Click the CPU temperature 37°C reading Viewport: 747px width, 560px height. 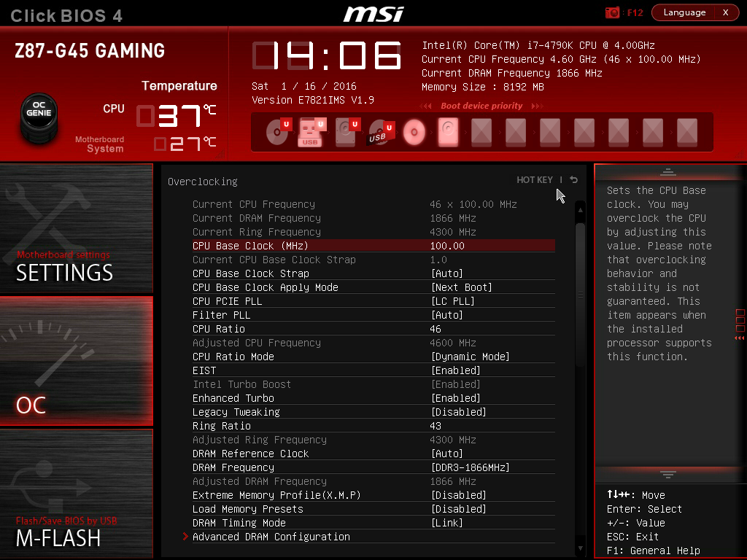coord(177,116)
